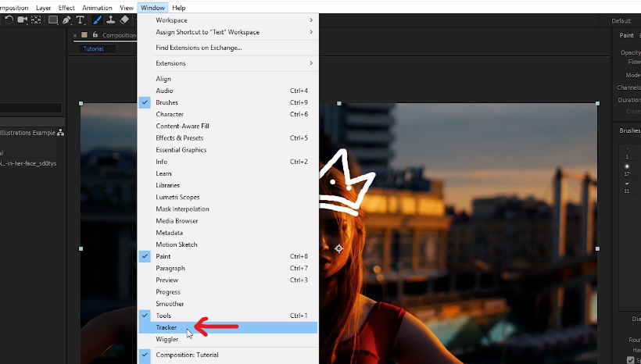641x364 pixels.
Task: Open the Metadata panel
Action: click(228, 233)
